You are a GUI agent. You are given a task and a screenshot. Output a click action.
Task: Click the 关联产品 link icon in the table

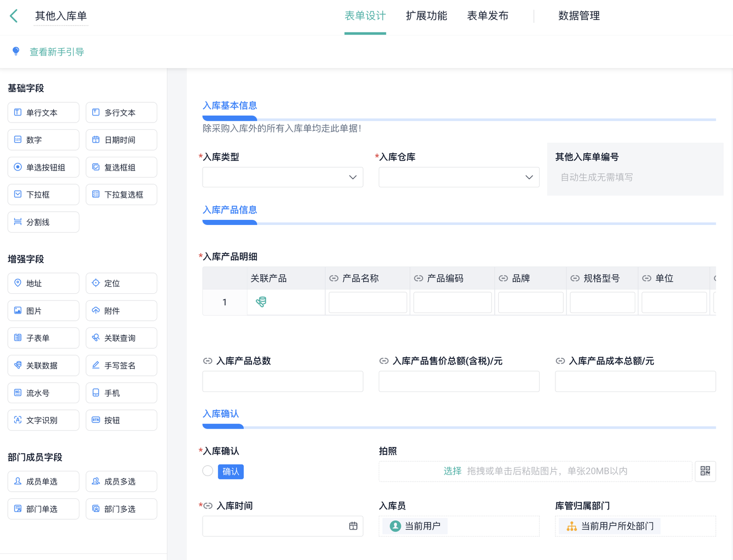(x=261, y=302)
